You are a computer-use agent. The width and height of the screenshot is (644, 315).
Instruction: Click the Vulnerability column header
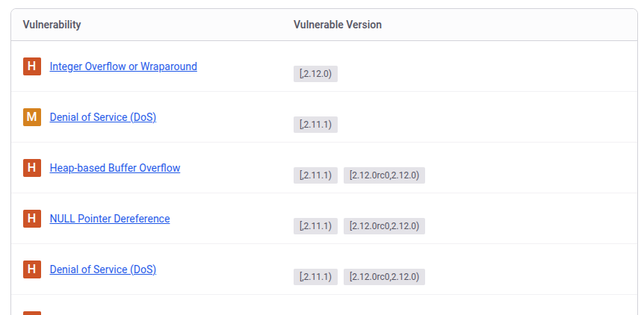(52, 25)
